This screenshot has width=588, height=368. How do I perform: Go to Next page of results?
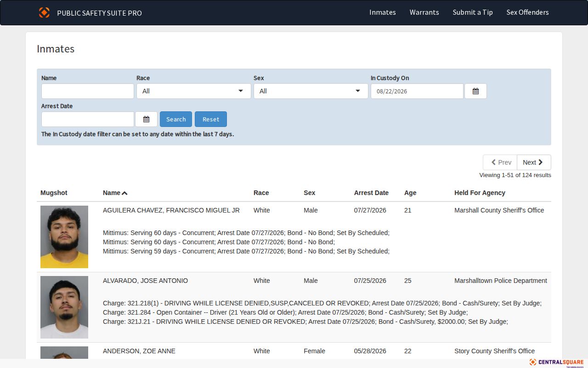[534, 162]
